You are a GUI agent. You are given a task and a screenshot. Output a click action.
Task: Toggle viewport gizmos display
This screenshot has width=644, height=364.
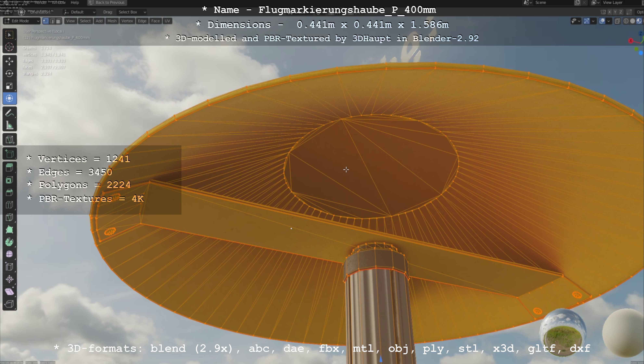click(587, 21)
